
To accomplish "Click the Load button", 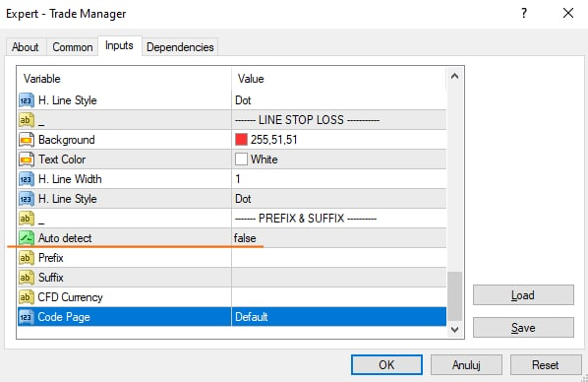I will [523, 295].
